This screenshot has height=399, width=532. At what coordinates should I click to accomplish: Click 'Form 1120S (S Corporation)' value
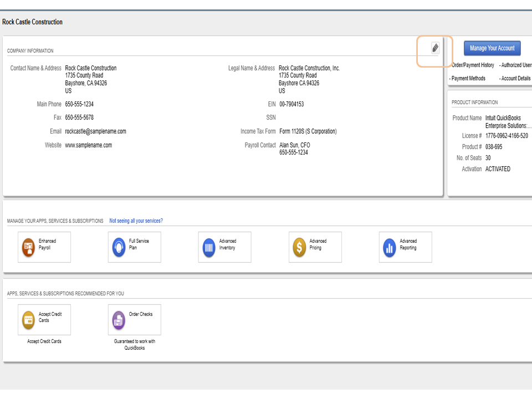(308, 131)
